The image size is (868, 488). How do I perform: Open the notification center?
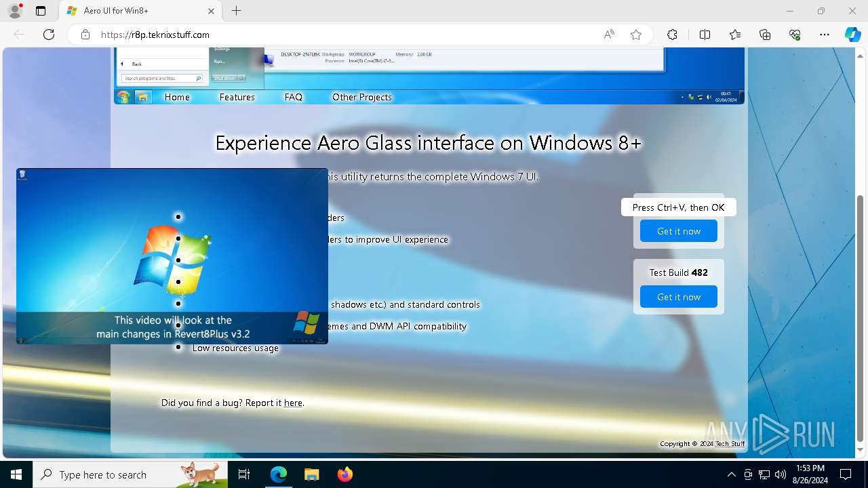tap(846, 474)
